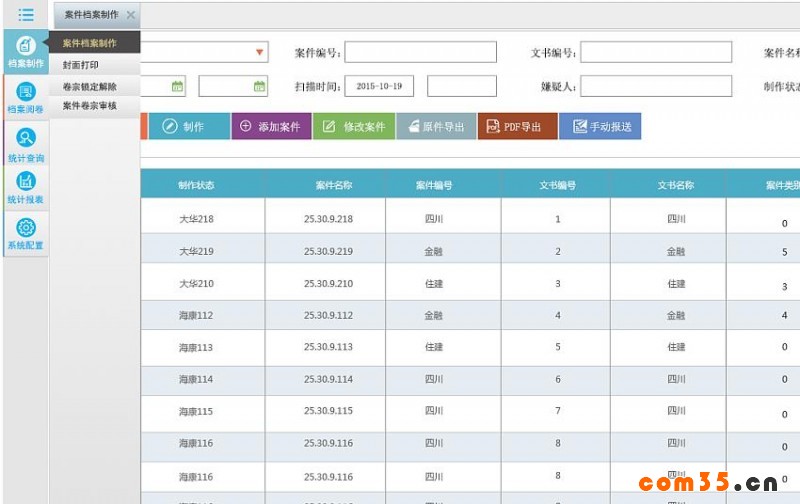The width and height of the screenshot is (800, 504).
Task: Select 卷宗锁定解除 submenu item
Action: tap(94, 87)
